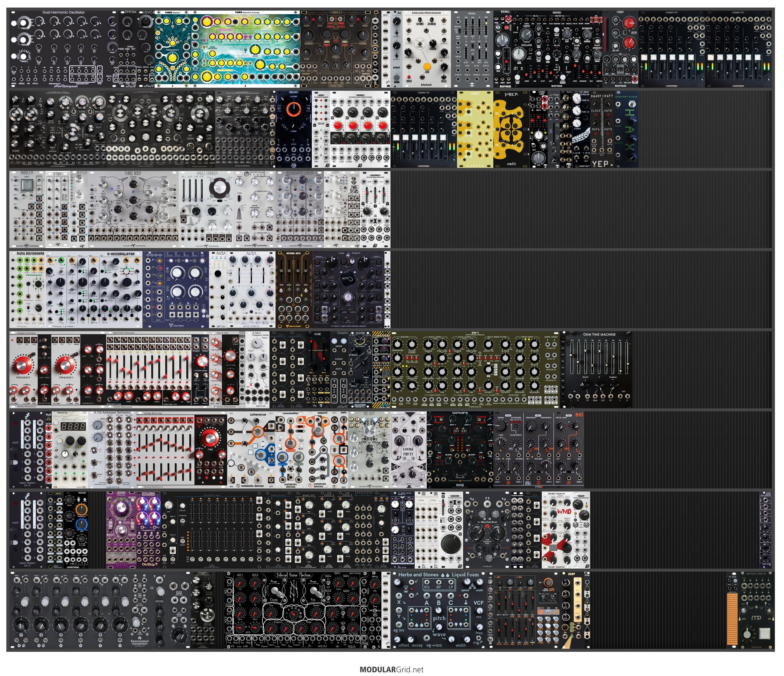Open The Great Destroyer module
The height and width of the screenshot is (676, 784).
(x=581, y=129)
